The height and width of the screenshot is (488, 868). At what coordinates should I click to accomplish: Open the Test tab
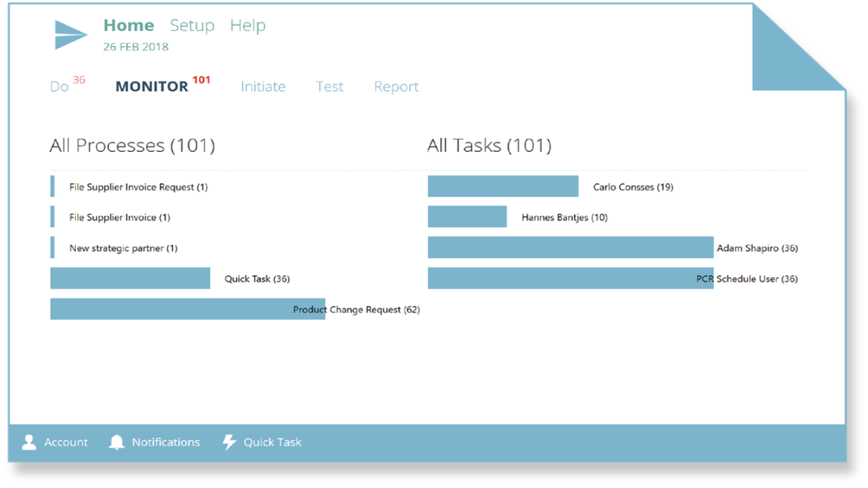330,87
